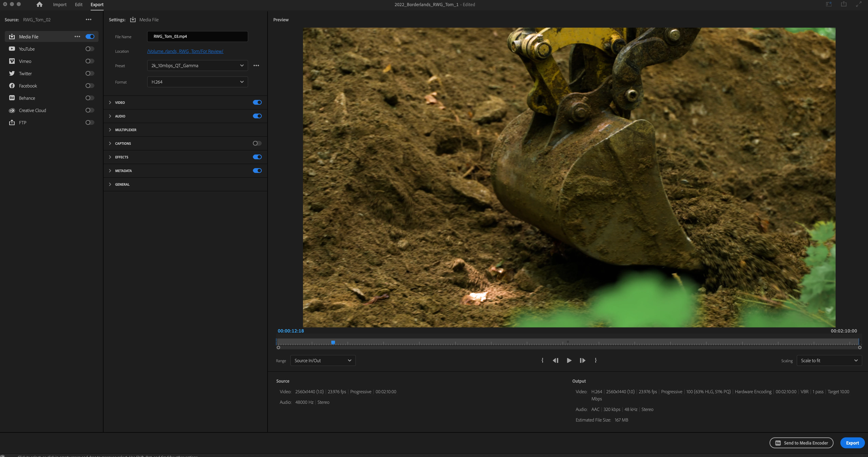Open the Preset options three-dot menu
This screenshot has height=457, width=868.
tap(256, 65)
